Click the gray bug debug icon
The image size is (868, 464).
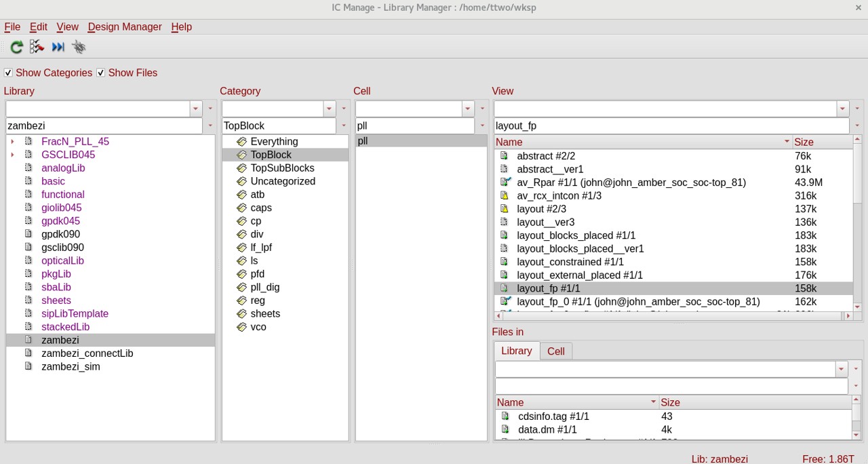click(79, 47)
